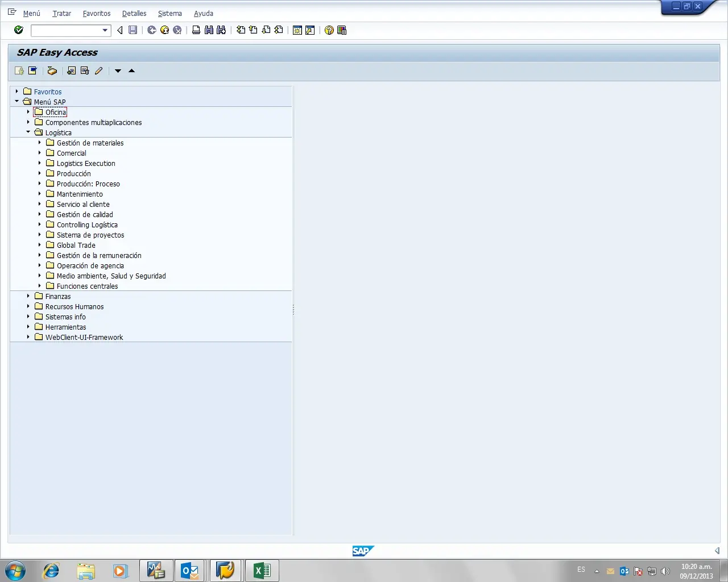728x582 pixels.
Task: Collapse the Menú SAP node arrow
Action: click(17, 101)
